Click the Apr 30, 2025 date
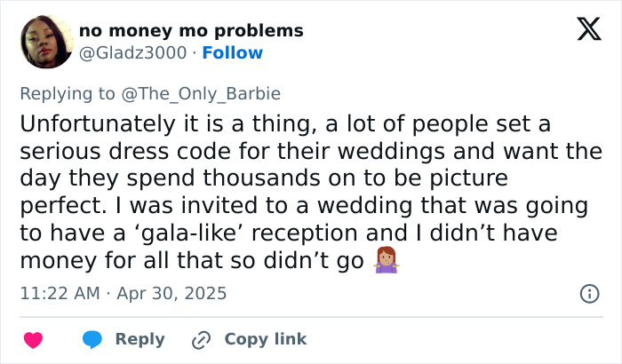 pos(172,293)
